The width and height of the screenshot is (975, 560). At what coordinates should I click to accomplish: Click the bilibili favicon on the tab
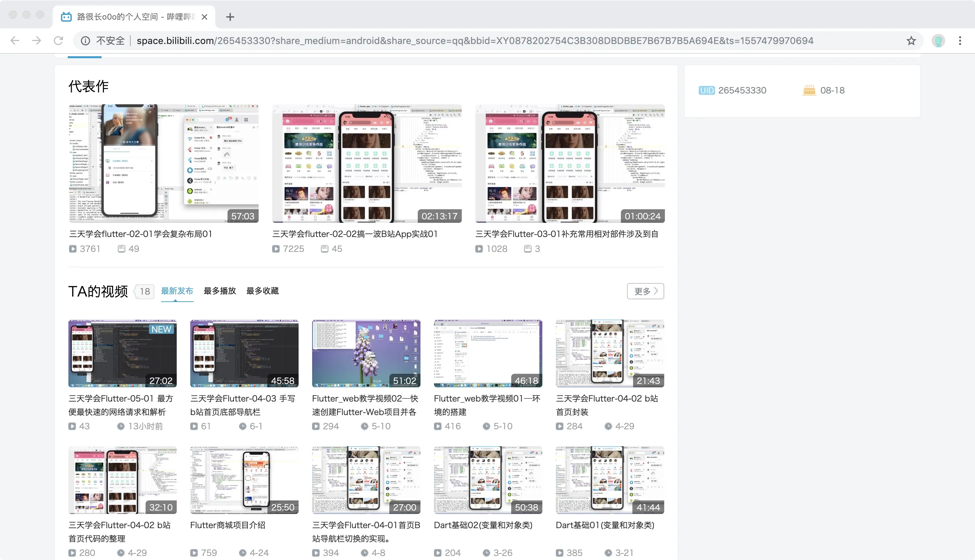[66, 17]
